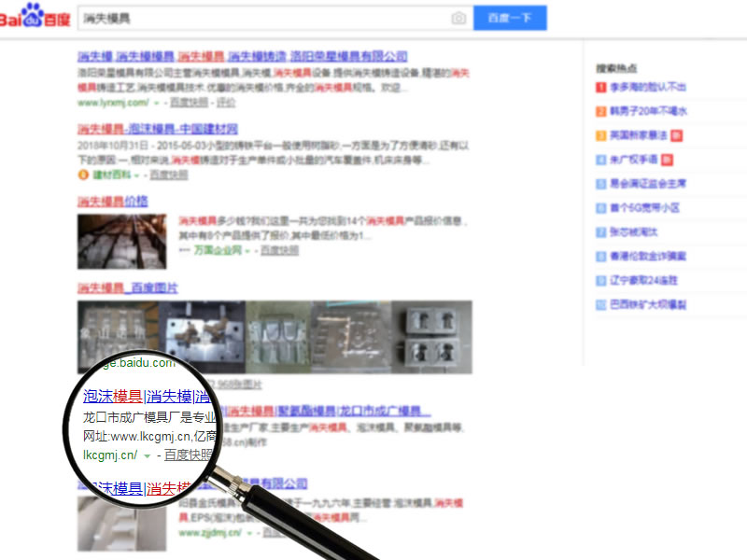
Task: Expand the arrow beside 万国企业网
Action: pyautogui.click(x=247, y=250)
